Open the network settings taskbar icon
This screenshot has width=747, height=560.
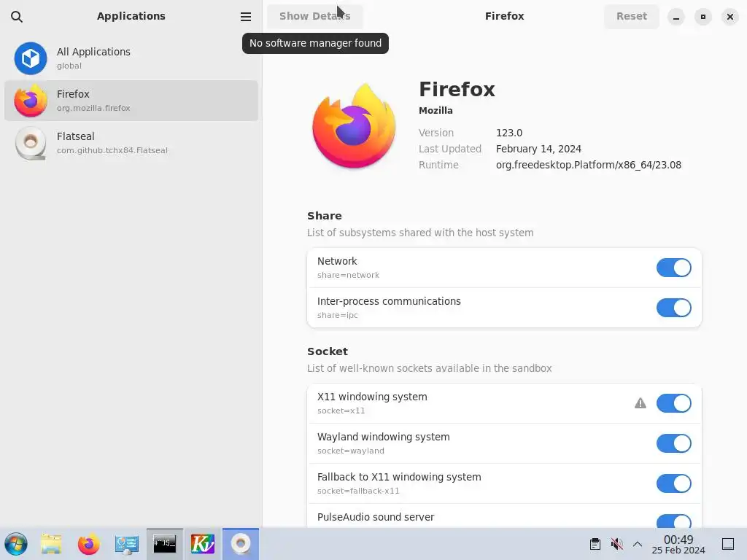pyautogui.click(x=127, y=544)
